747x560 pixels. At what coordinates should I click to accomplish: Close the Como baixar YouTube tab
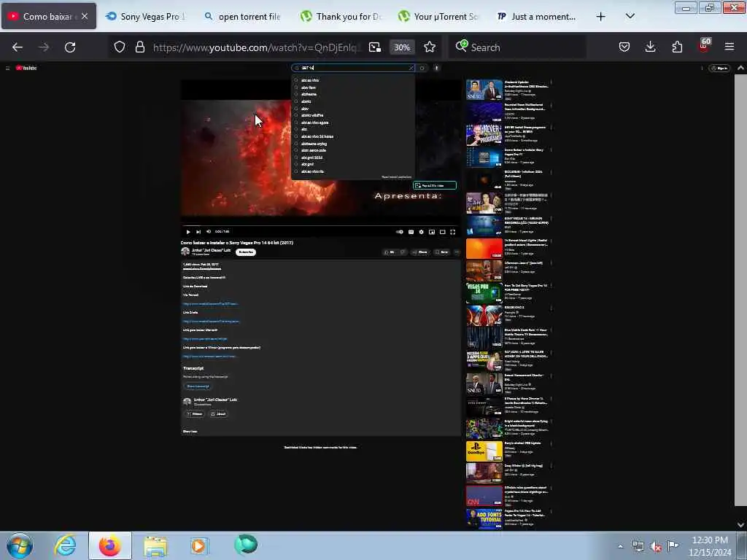point(85,16)
